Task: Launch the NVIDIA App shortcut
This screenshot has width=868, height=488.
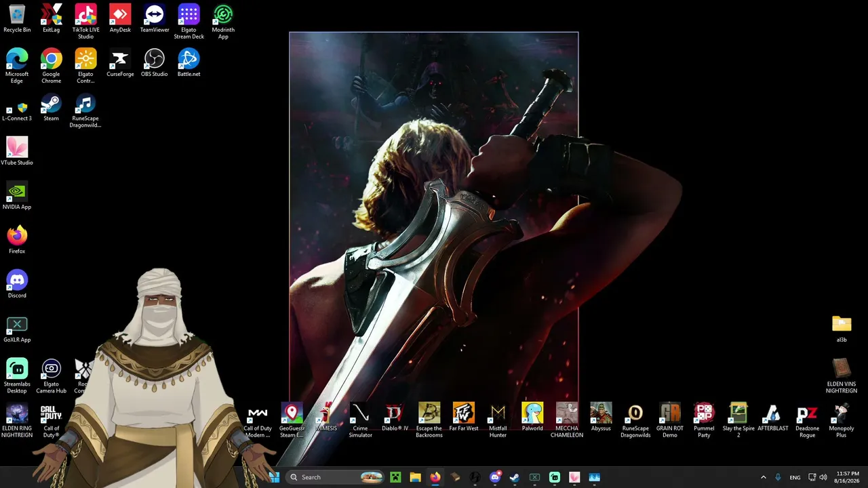Action: (x=17, y=195)
